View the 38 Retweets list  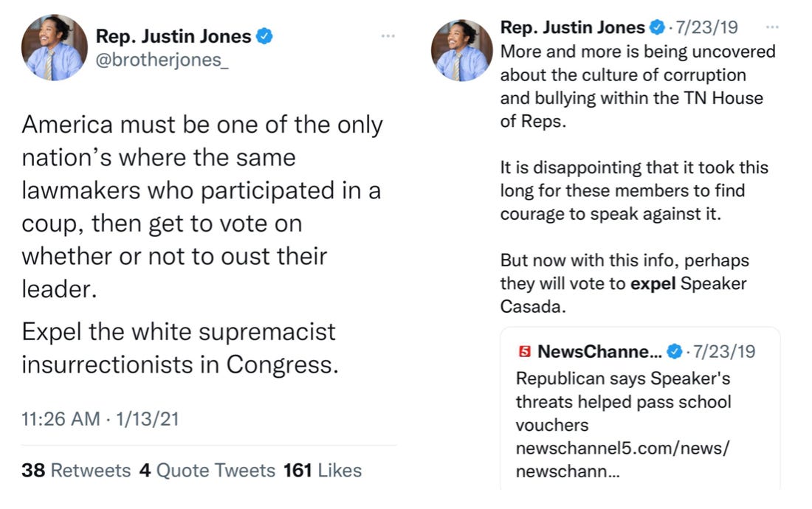click(76, 470)
